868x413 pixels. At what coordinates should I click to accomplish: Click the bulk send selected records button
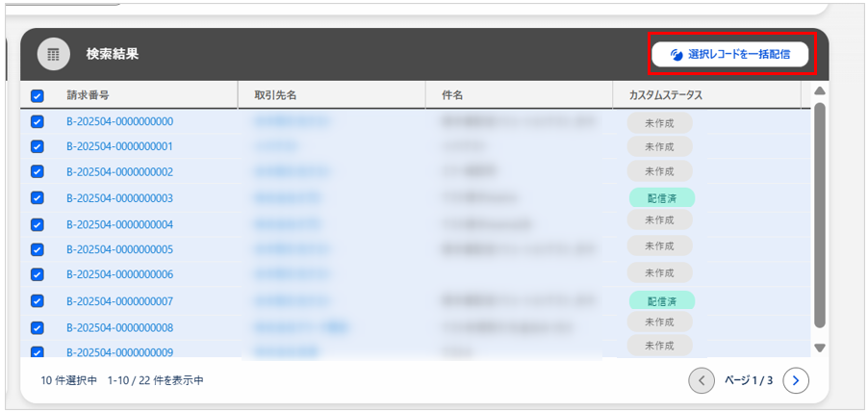[x=730, y=55]
